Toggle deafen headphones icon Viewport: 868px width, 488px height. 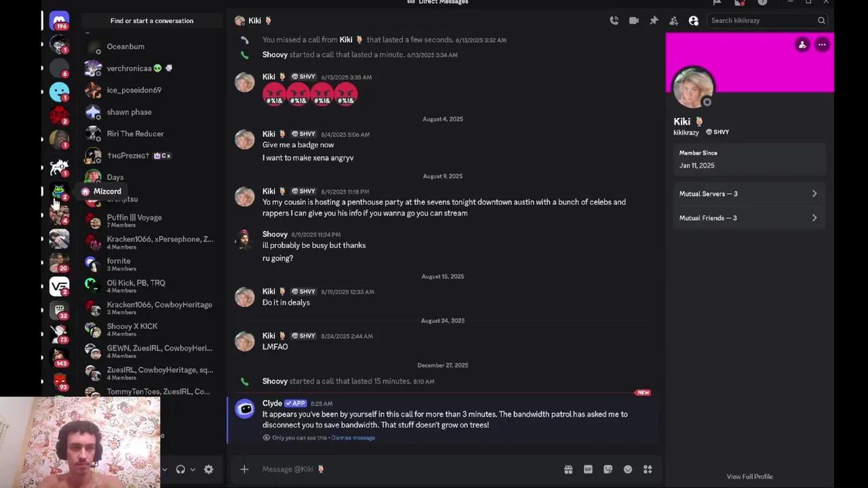coord(180,469)
